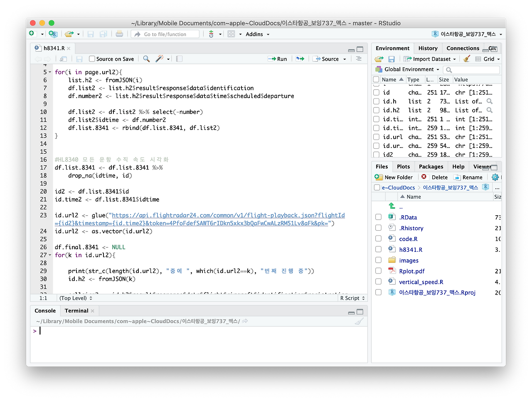Viewport: 532px width, 401px height.
Task: Switch to the Plots tab
Action: coord(403,167)
